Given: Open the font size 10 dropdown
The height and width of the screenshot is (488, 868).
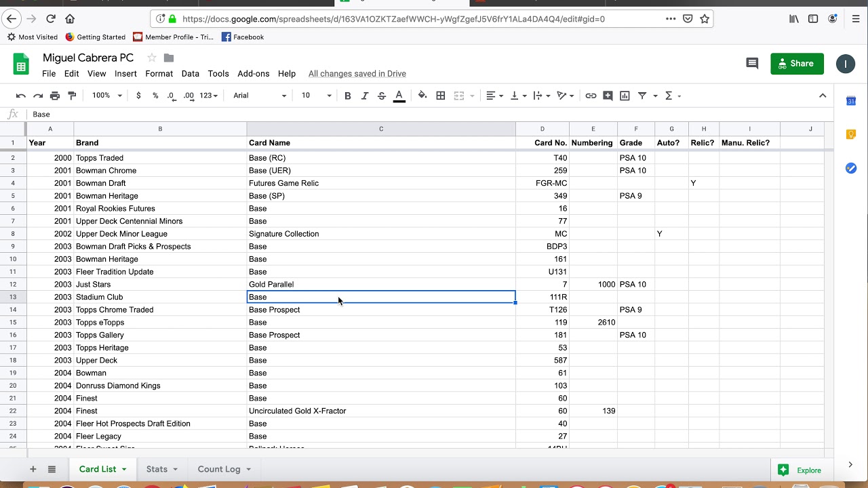Looking at the screenshot, I should click(x=317, y=96).
